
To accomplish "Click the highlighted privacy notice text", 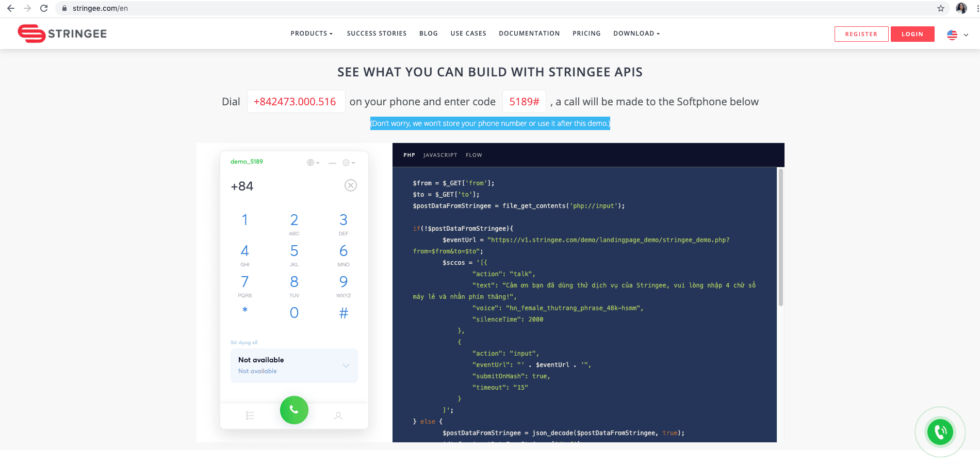I will (x=490, y=123).
